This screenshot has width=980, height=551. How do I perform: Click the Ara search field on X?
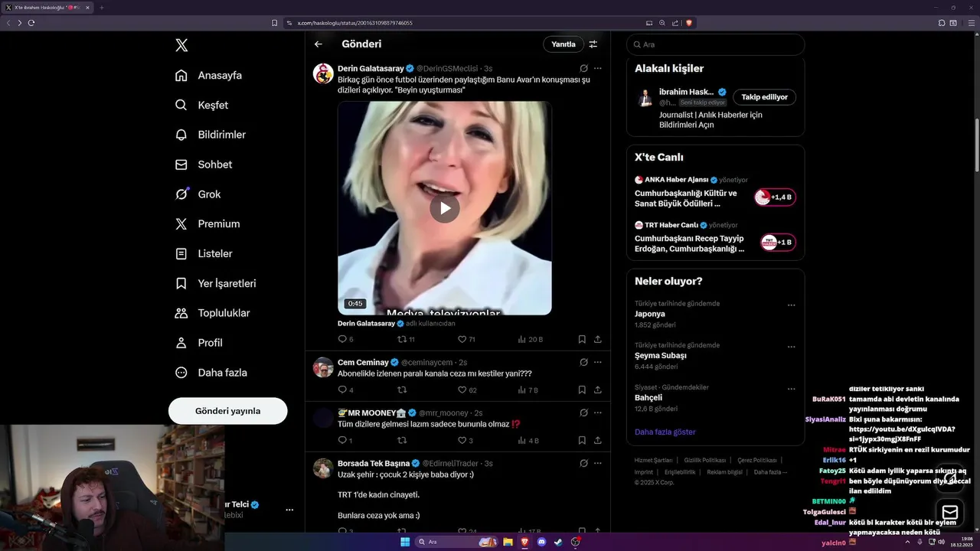[715, 44]
